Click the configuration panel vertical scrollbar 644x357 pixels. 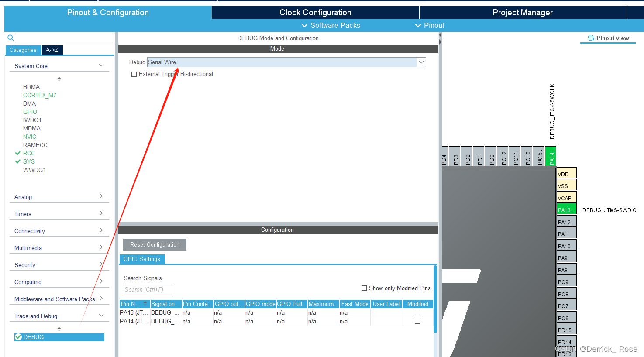(435, 299)
